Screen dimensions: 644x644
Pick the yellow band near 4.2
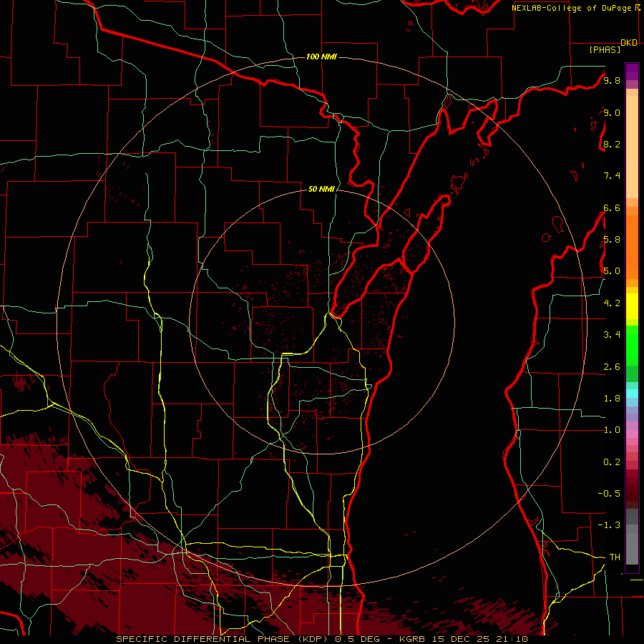632,306
